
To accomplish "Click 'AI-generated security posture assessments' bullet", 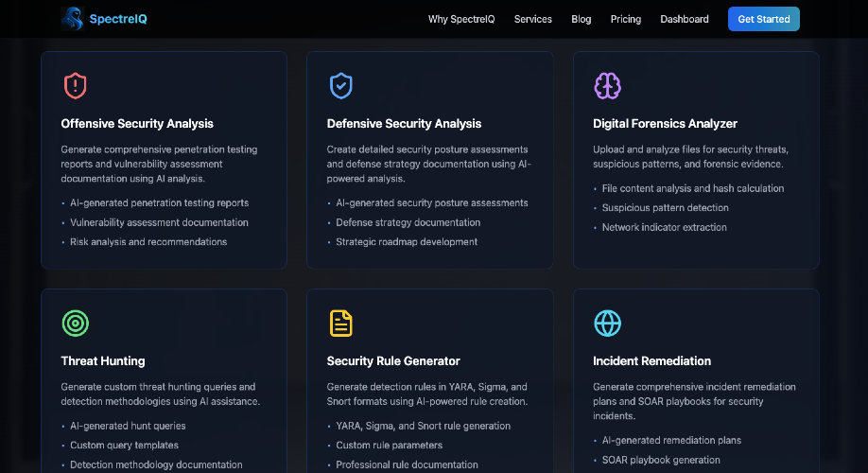I will (x=432, y=202).
